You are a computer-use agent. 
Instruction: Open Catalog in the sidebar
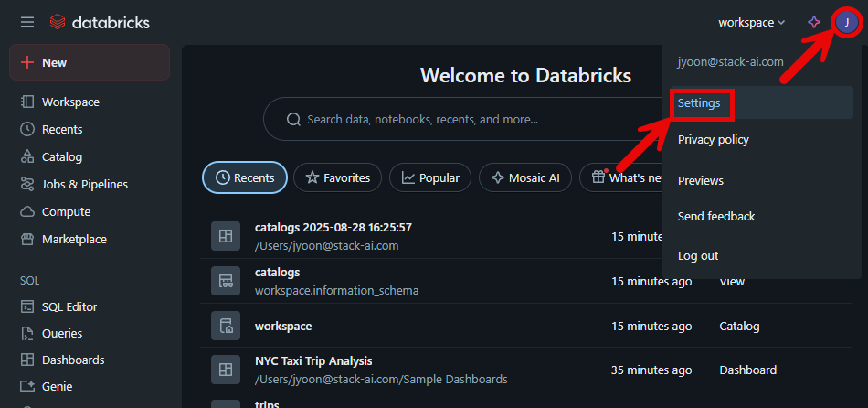(61, 156)
